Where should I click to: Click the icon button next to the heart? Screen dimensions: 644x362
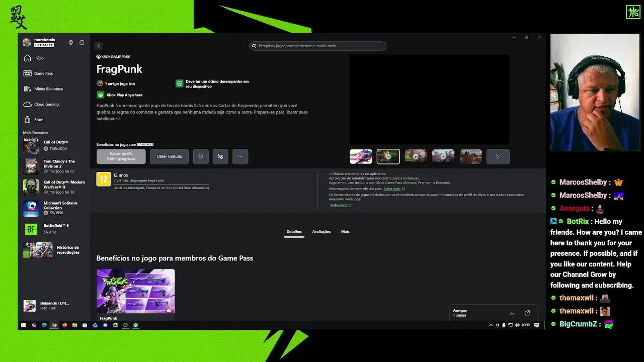point(220,156)
